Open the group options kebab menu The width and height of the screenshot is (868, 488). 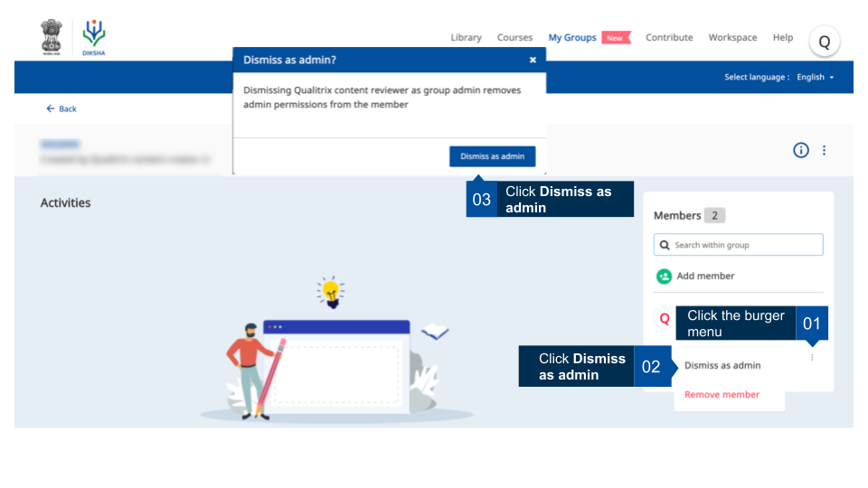824,150
